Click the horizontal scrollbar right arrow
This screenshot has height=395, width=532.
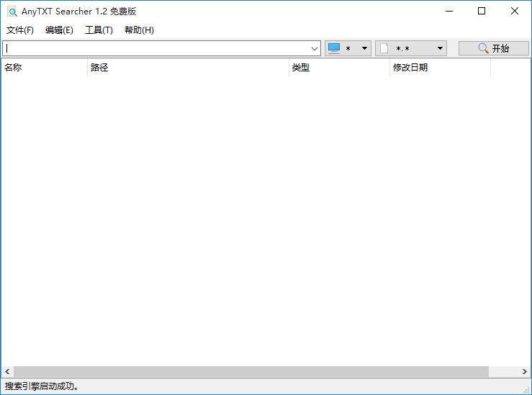[525, 371]
